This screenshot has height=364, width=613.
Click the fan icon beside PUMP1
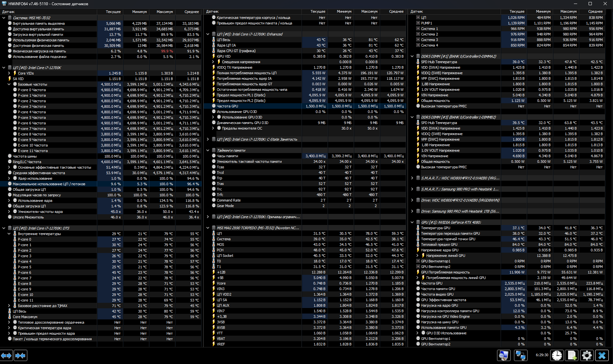pos(418,23)
